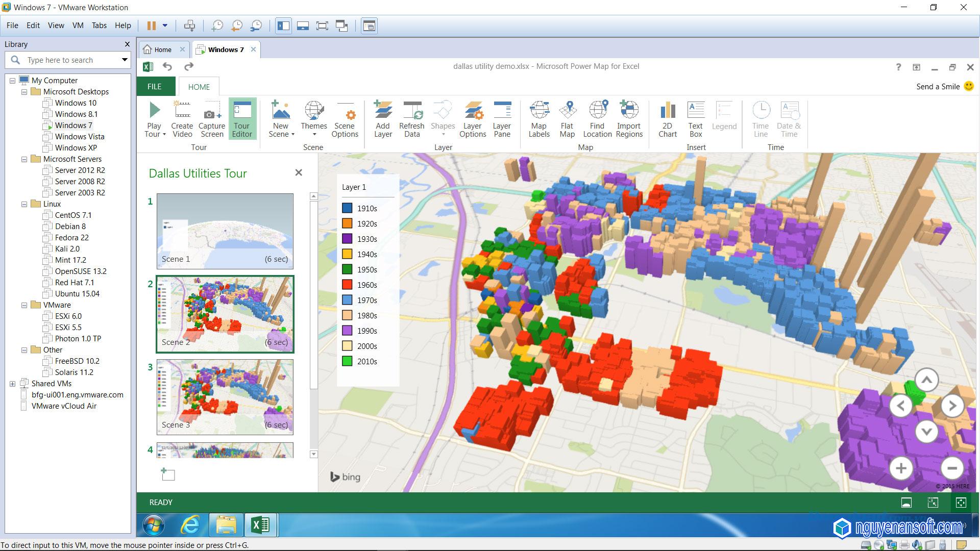
Task: Switch to the HOME ribbon tab
Action: point(199,86)
